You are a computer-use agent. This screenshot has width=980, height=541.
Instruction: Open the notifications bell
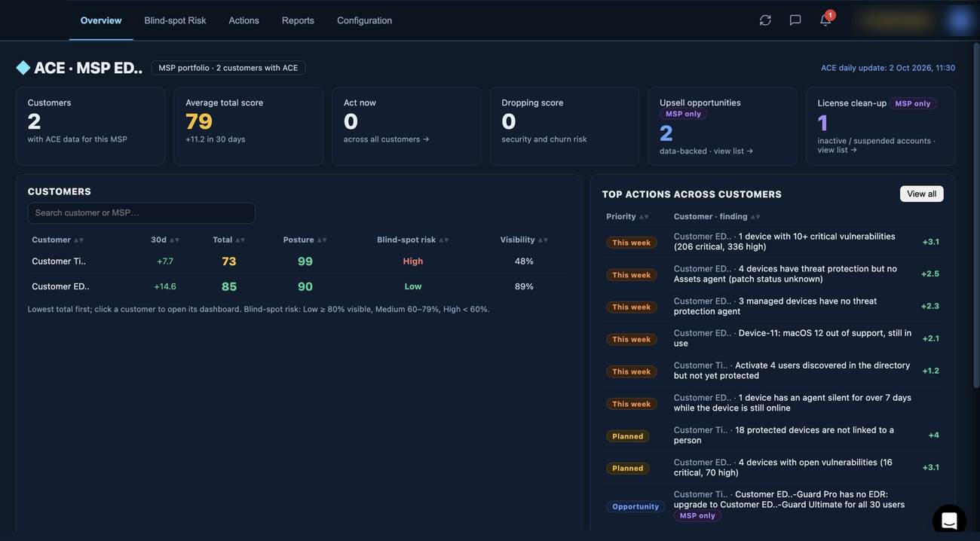[x=825, y=20]
